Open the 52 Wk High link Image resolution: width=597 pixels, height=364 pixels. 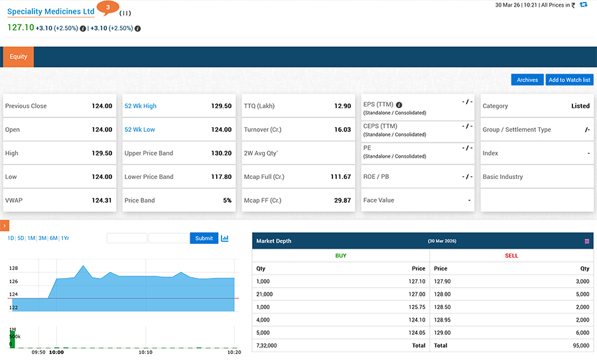pos(140,106)
